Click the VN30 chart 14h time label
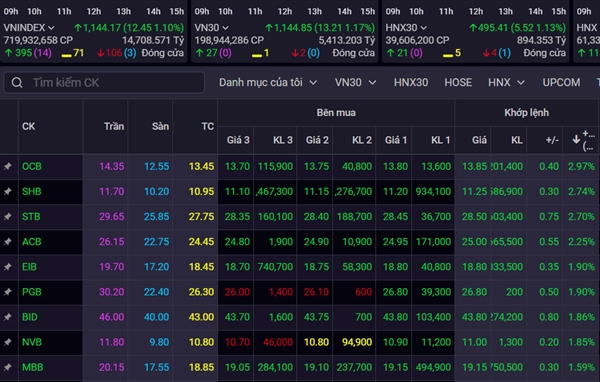This screenshot has height=382, width=600. [344, 11]
